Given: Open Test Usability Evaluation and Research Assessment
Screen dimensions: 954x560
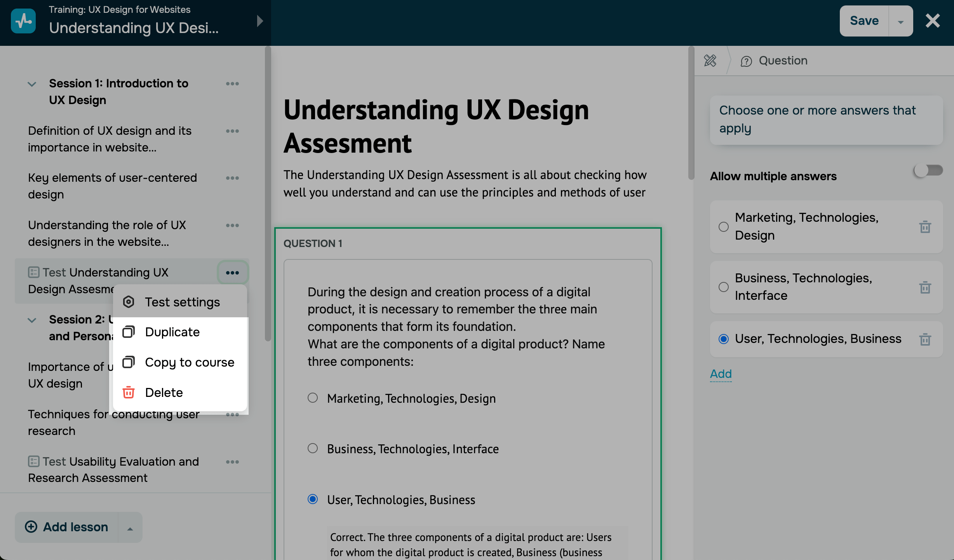Looking at the screenshot, I should coord(113,470).
